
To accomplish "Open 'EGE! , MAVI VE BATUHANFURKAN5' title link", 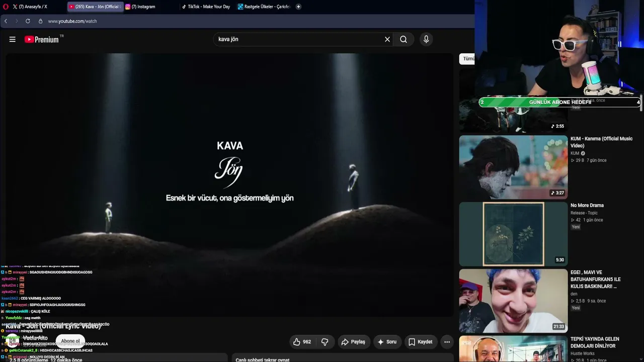I will point(596,280).
